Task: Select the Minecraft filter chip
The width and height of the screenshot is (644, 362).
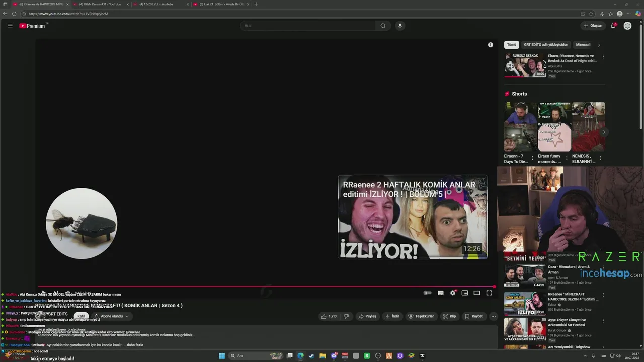Action: (x=583, y=45)
